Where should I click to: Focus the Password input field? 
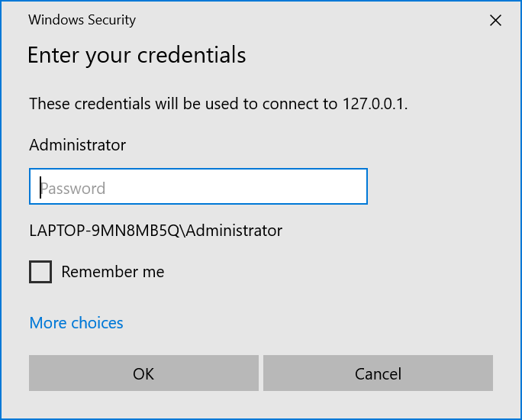tap(198, 187)
